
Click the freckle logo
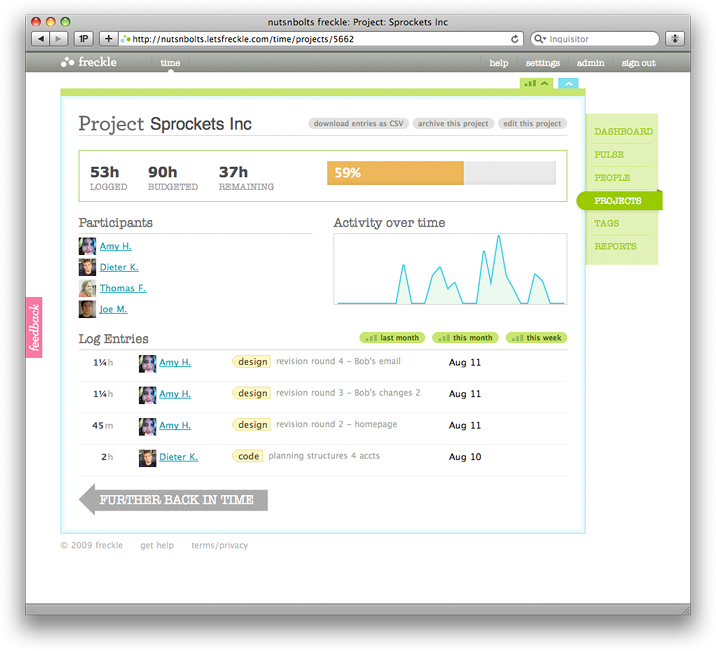[x=89, y=62]
